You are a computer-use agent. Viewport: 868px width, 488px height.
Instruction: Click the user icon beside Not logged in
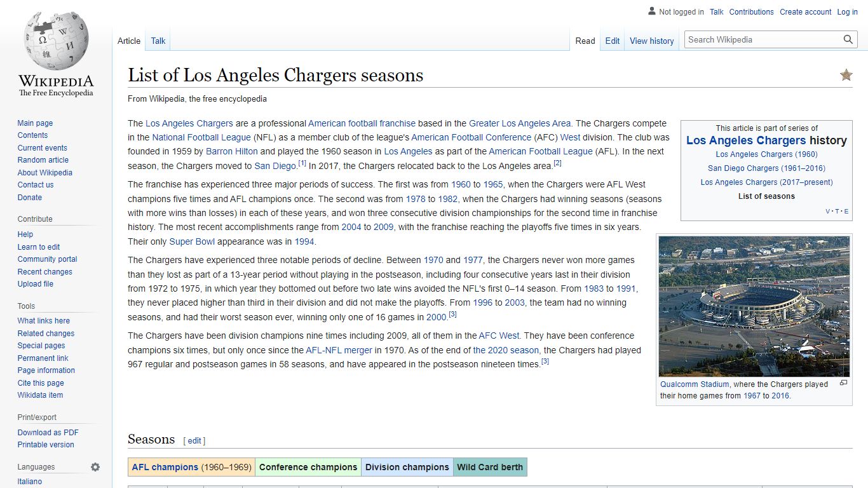(651, 11)
